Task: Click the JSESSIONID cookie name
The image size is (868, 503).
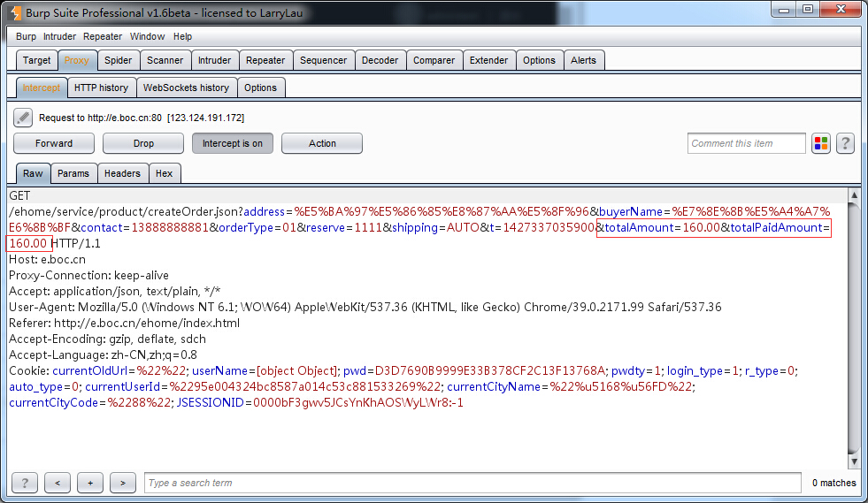Action: 211,402
